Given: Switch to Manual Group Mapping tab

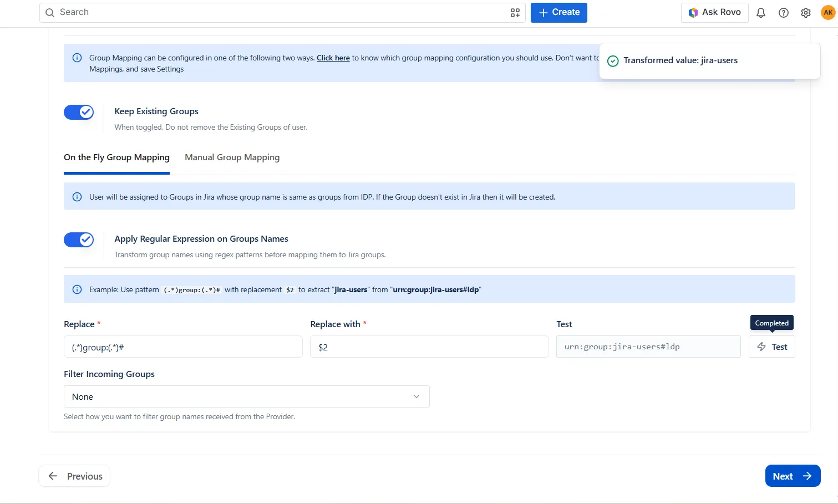Looking at the screenshot, I should [232, 157].
